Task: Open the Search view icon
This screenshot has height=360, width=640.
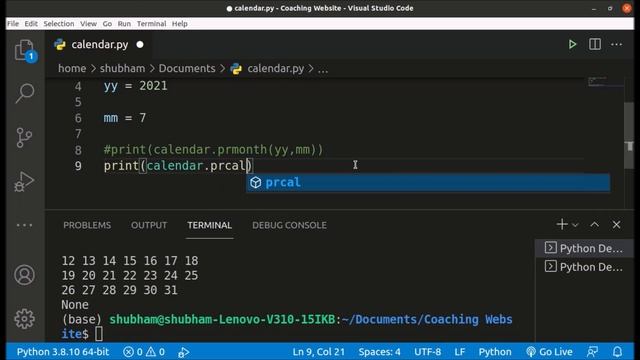Action: coord(24,93)
